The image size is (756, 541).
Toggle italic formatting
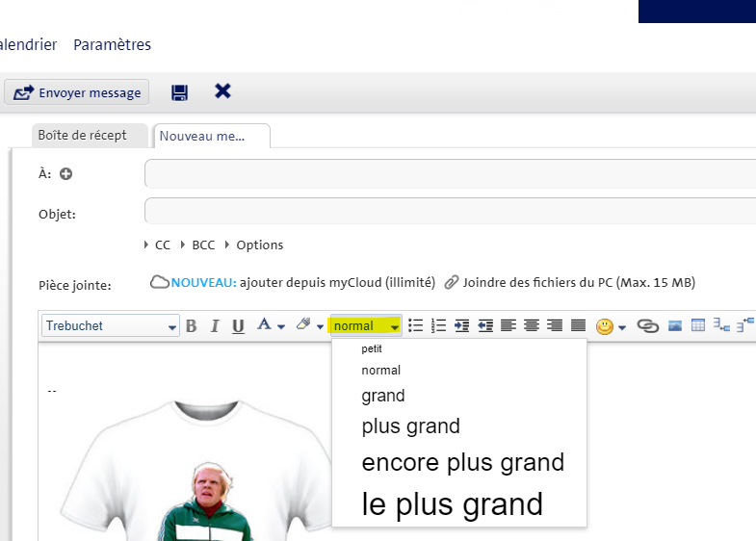pos(215,326)
